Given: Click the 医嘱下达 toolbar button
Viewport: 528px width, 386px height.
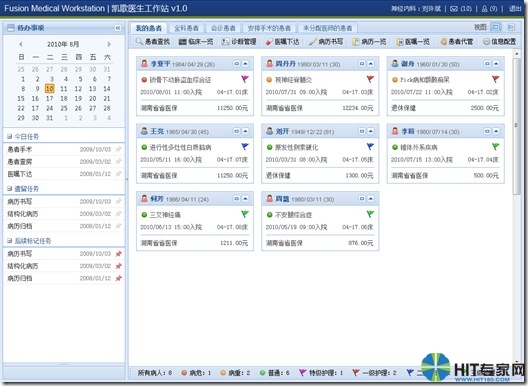Looking at the screenshot, I should pos(282,41).
